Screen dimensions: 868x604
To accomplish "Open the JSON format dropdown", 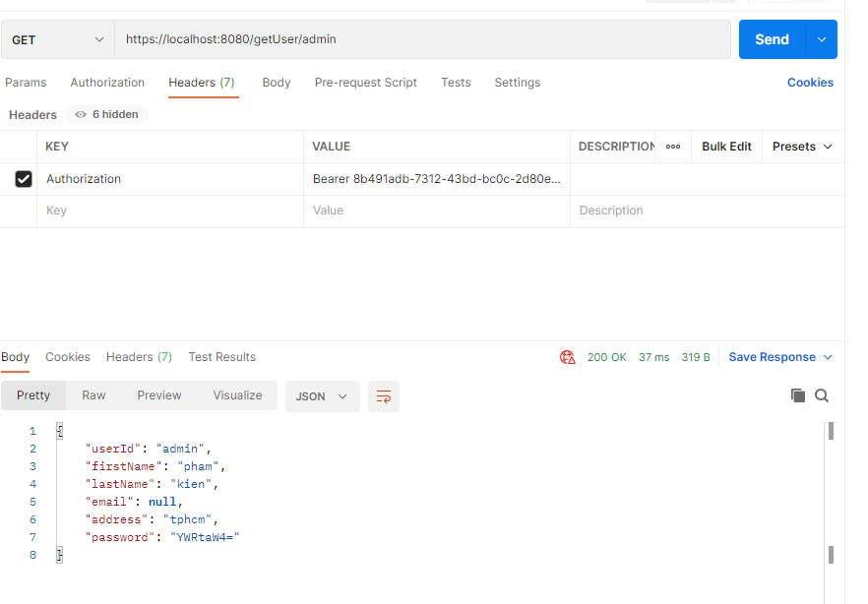I will pos(323,396).
